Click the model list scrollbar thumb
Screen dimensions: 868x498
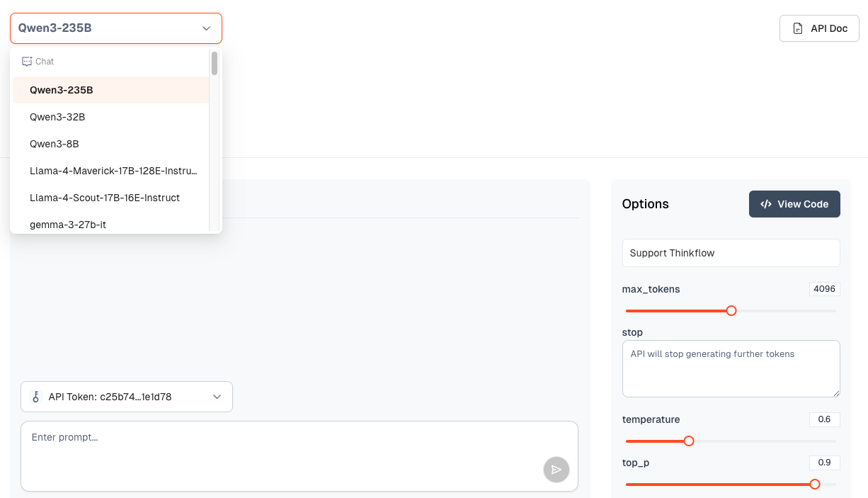215,64
